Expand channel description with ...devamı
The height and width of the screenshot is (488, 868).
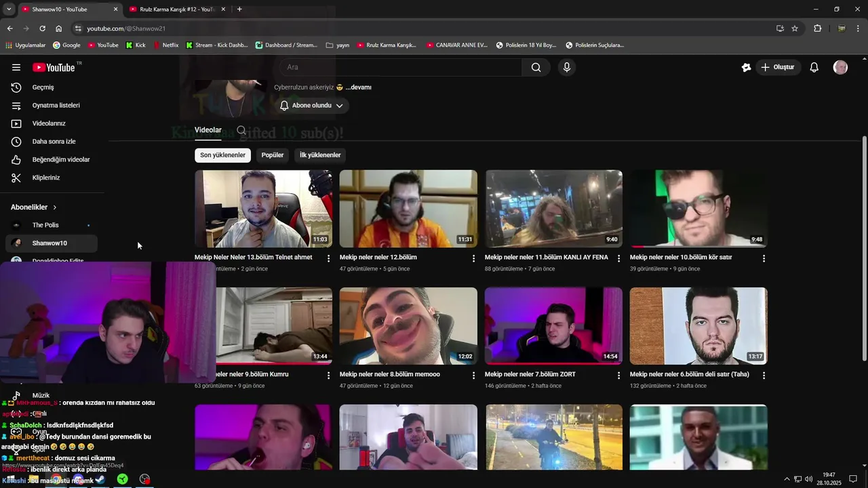pyautogui.click(x=359, y=87)
